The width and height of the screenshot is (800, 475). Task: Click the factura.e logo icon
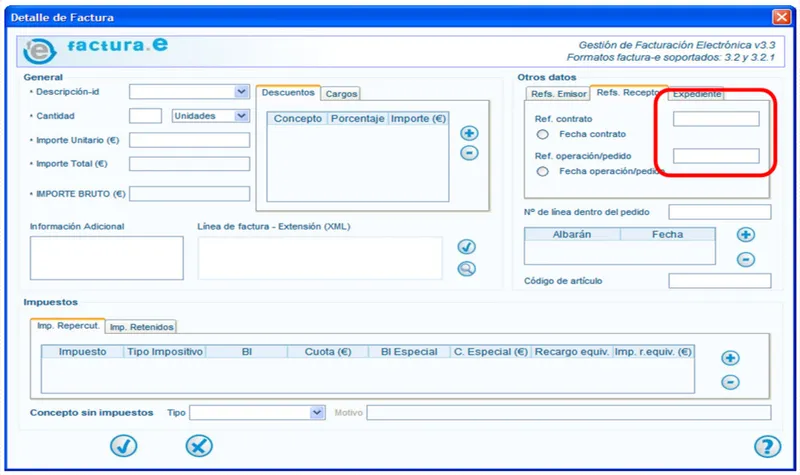click(39, 51)
